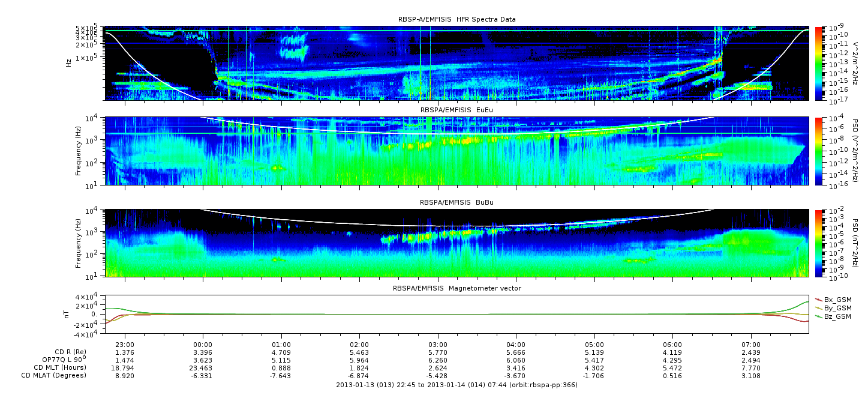The image size is (868, 395).
Task: Select the Magnetometer vector panel title
Action: (x=456, y=288)
